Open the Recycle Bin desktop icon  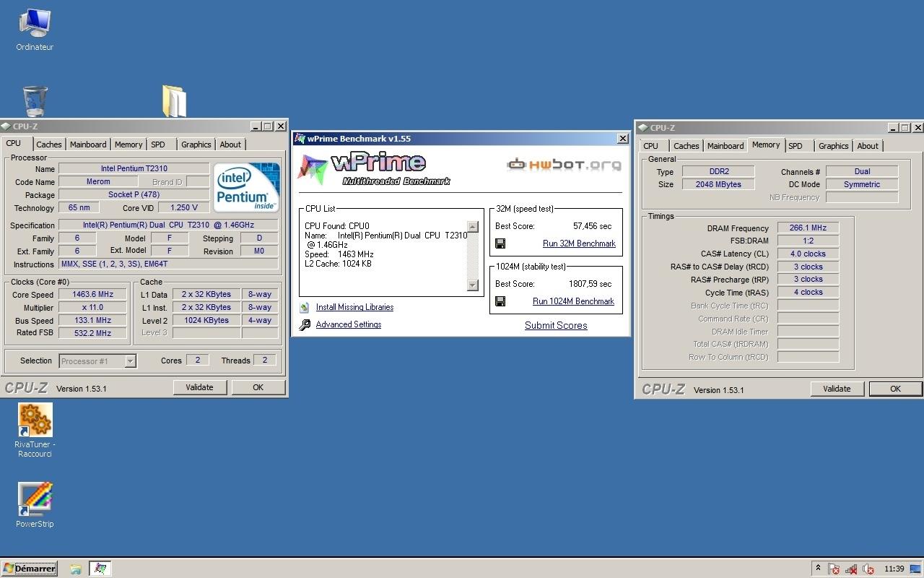point(35,101)
